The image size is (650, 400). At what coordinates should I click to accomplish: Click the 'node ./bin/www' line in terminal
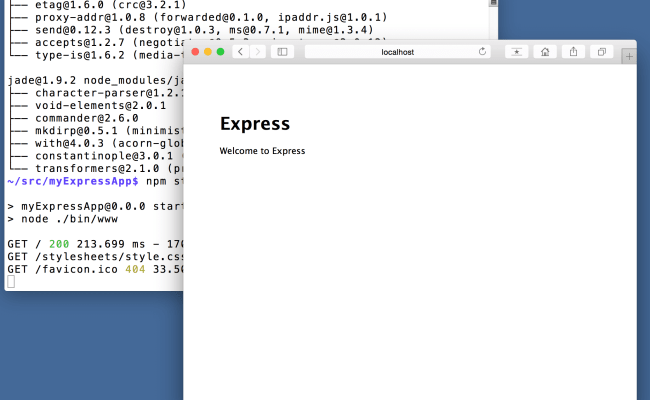point(63,219)
